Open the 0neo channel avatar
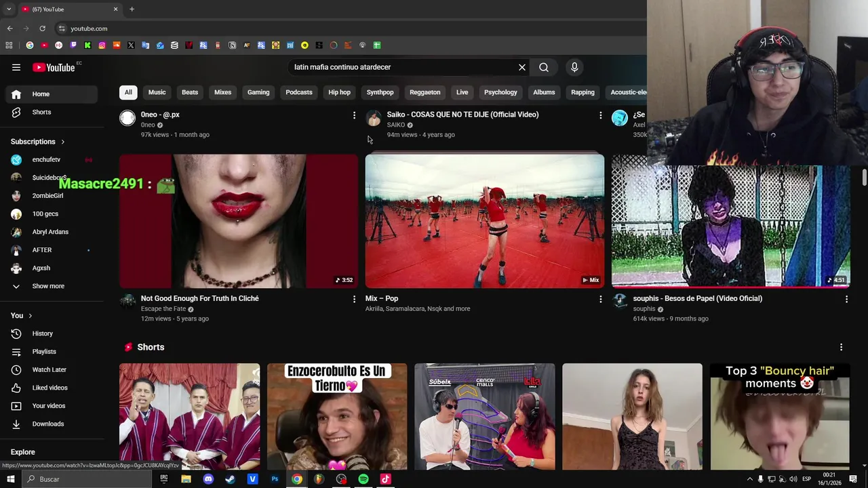The width and height of the screenshot is (868, 488). point(127,118)
